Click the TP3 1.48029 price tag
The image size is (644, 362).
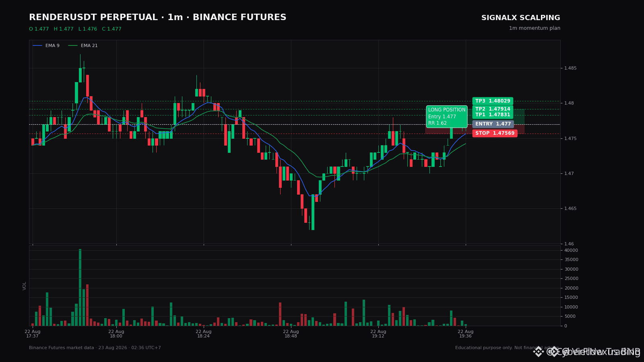(493, 101)
